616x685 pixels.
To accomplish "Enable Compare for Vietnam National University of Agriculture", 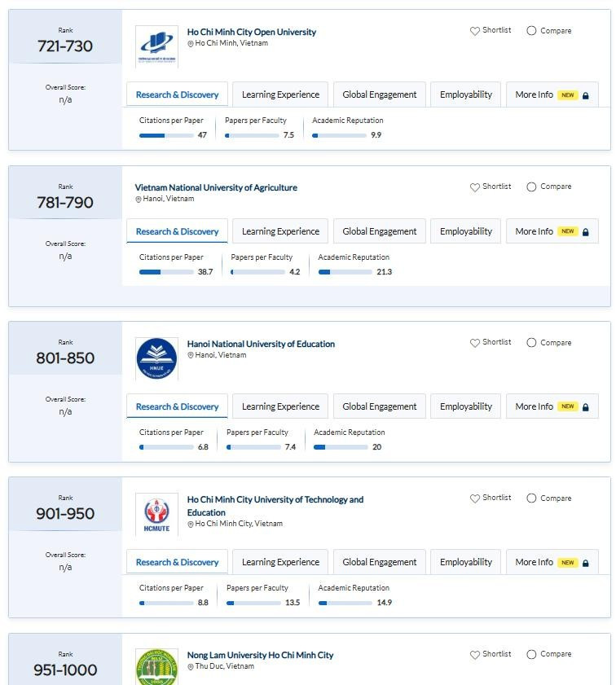I will click(x=531, y=187).
